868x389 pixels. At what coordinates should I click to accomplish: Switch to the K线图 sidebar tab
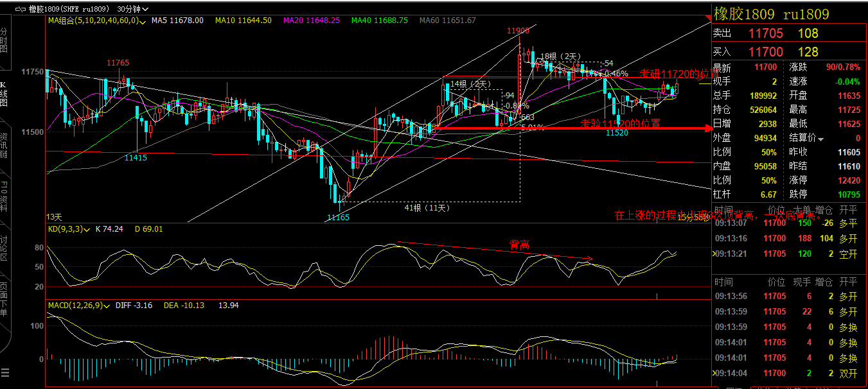tap(4, 94)
